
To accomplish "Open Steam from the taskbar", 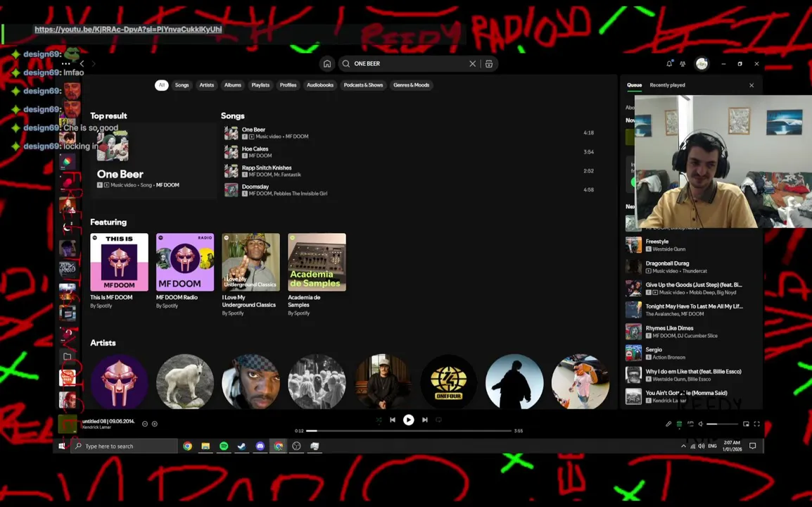I will 242,446.
